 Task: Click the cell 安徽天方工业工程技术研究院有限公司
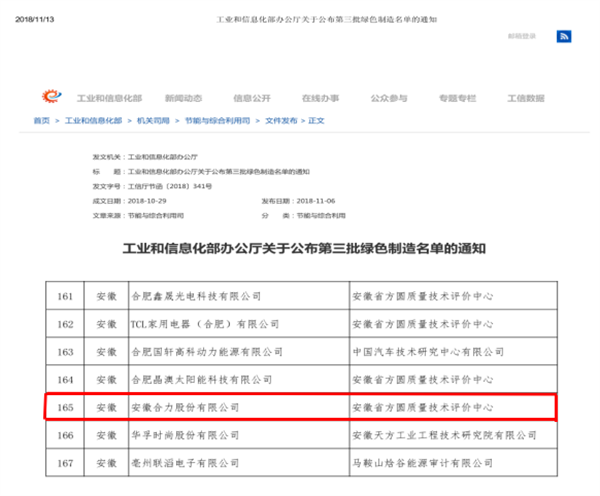coord(453,435)
